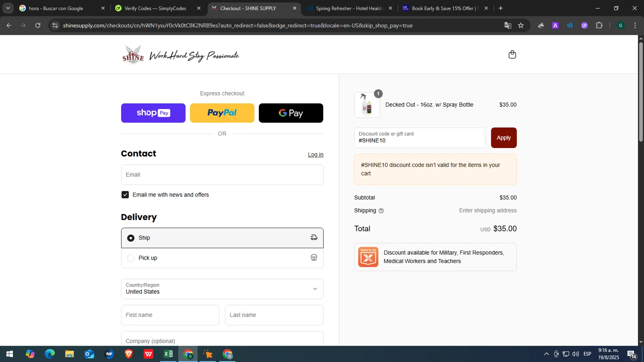Viewport: 644px width, 362px height.
Task: Open the tab search dropdown arrow
Action: (8, 8)
